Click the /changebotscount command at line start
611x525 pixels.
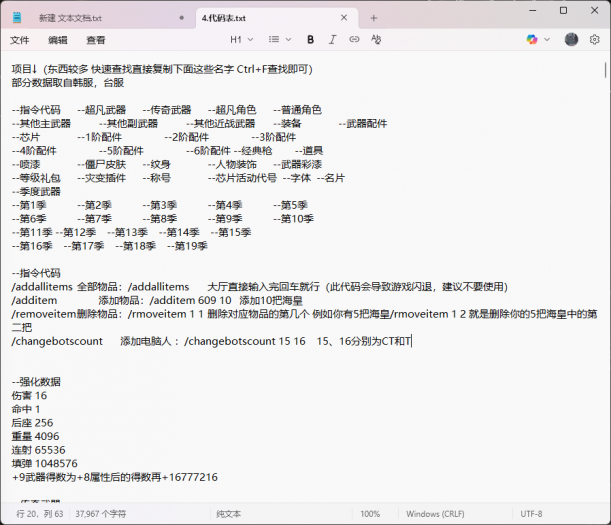(57, 341)
